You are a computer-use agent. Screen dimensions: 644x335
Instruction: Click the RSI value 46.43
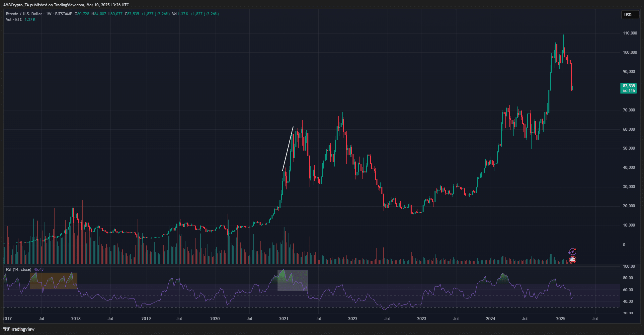point(39,269)
